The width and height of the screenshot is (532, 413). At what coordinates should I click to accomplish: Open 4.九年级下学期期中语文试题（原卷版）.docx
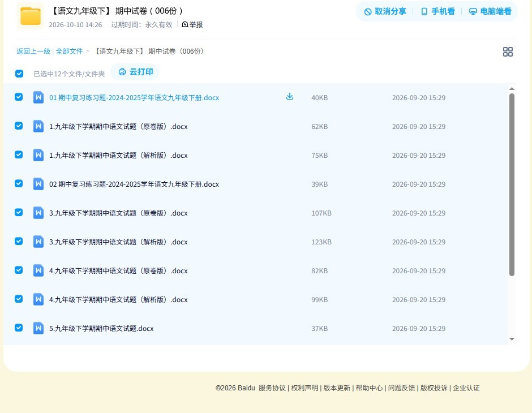coord(118,270)
